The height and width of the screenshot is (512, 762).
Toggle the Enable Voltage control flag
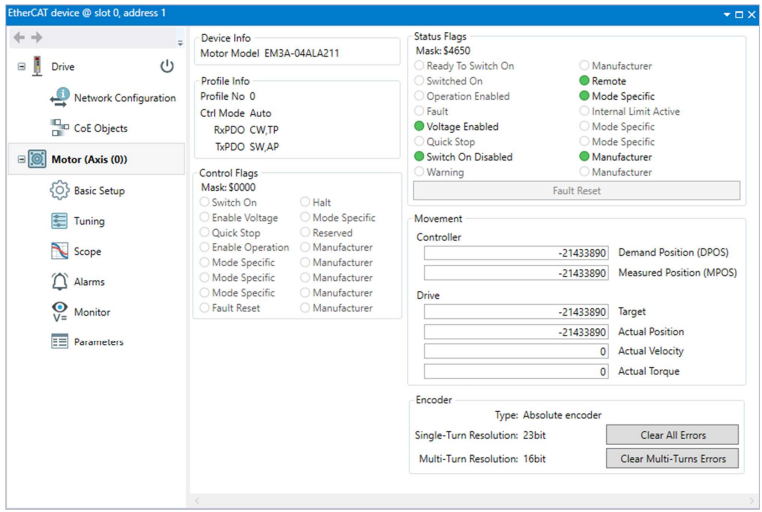(x=205, y=217)
